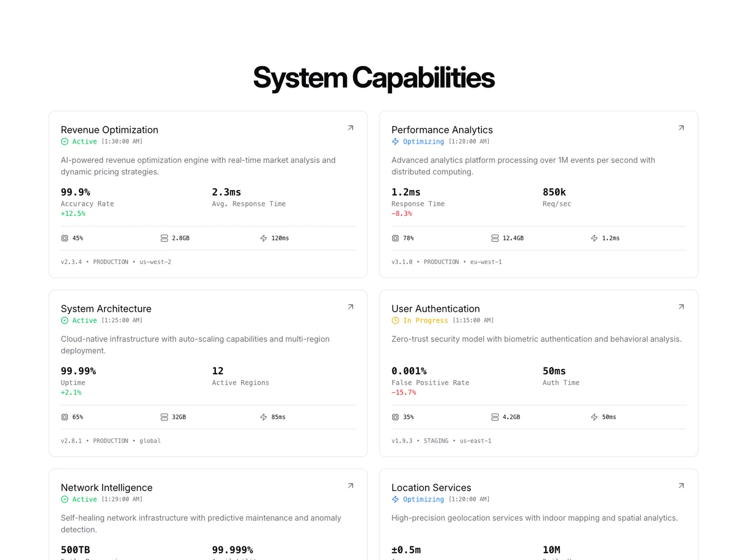This screenshot has height=560, width=747.
Task: Click the CPU icon showing 45%
Action: tap(65, 238)
